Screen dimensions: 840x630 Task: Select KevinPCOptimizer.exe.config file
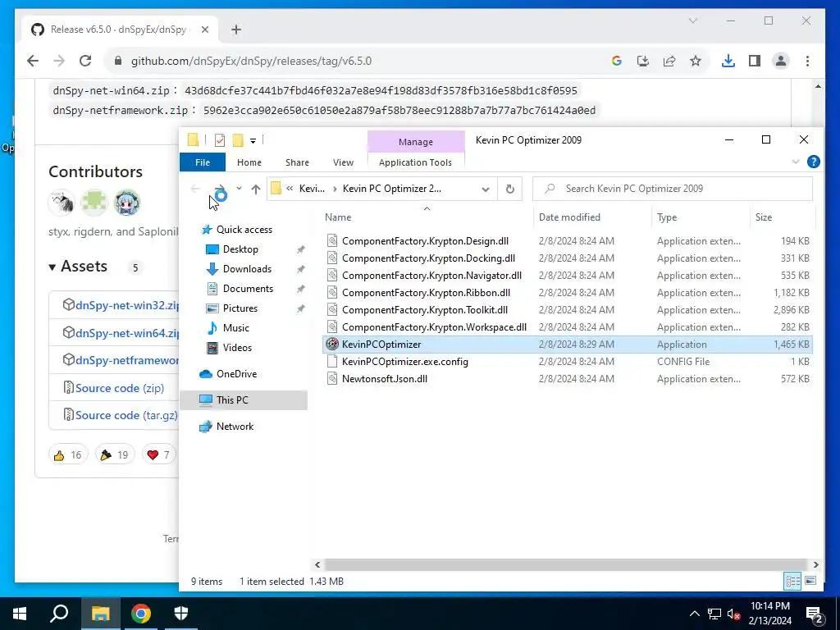tap(404, 362)
